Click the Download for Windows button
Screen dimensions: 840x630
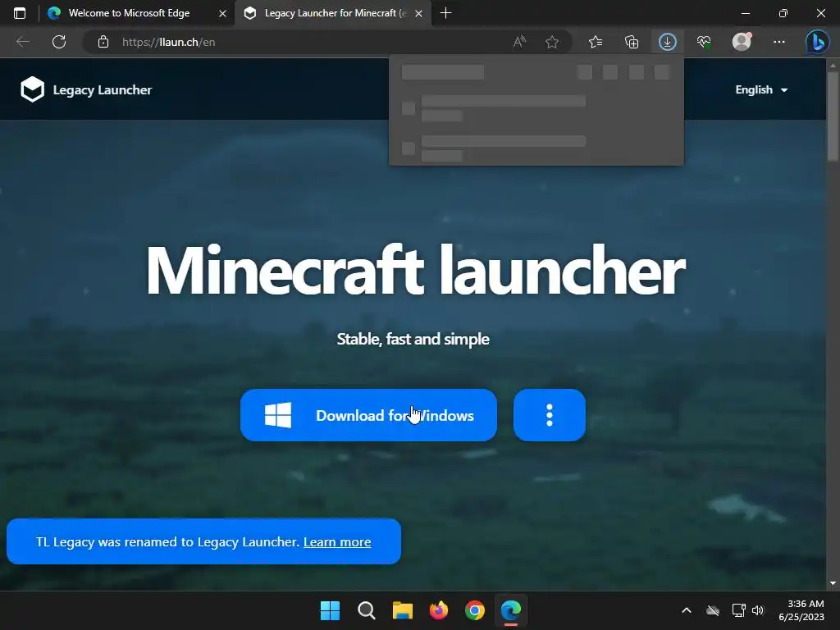pyautogui.click(x=368, y=415)
